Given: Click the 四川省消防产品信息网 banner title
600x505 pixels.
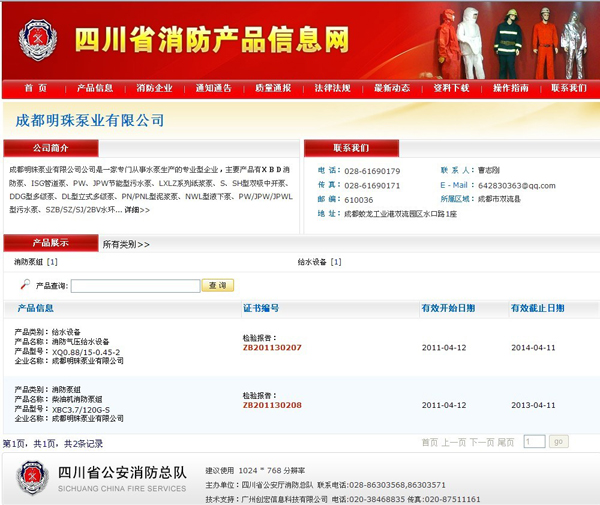Looking at the screenshot, I should tap(212, 40).
